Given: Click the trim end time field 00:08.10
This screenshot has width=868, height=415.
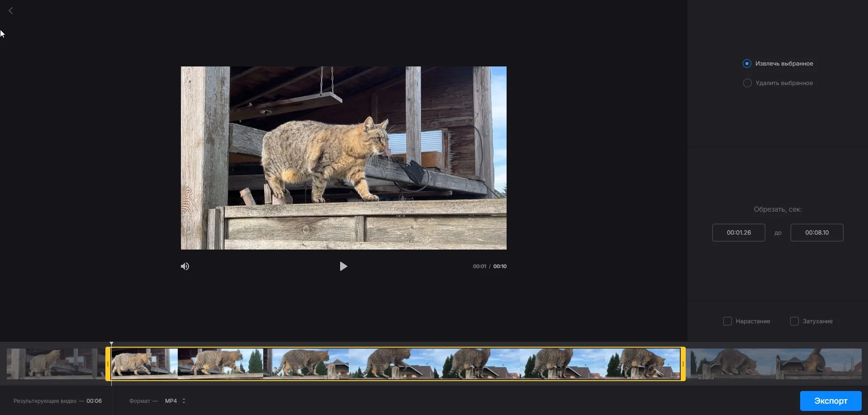Looking at the screenshot, I should pos(816,233).
